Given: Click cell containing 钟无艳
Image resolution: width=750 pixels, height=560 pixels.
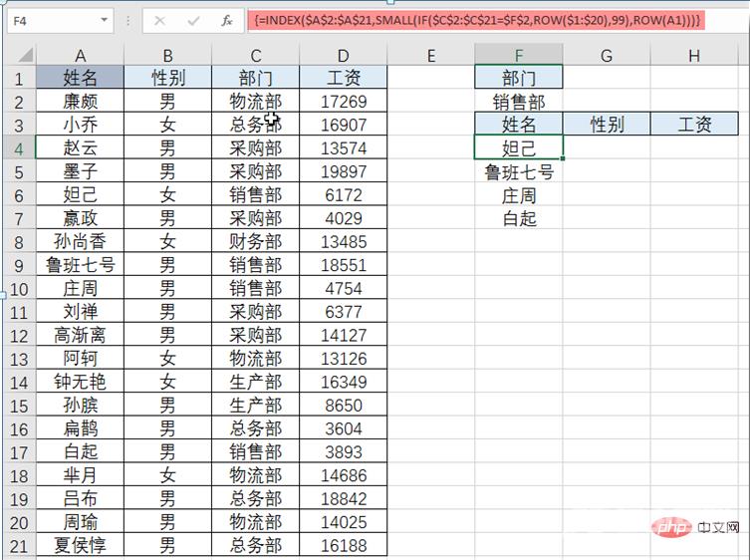Looking at the screenshot, I should point(80,382).
